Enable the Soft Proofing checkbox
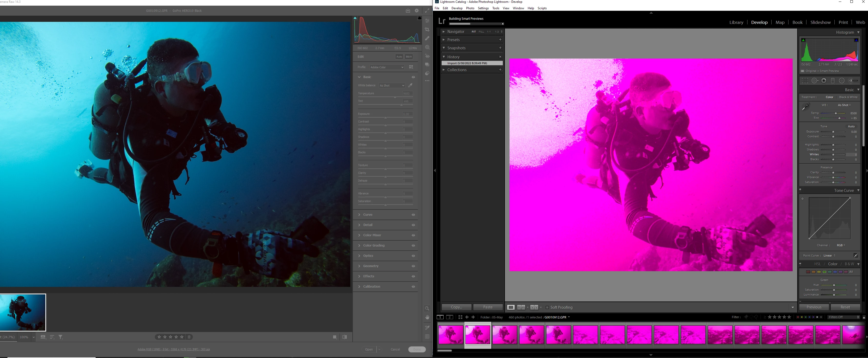This screenshot has width=868, height=358. (x=547, y=307)
